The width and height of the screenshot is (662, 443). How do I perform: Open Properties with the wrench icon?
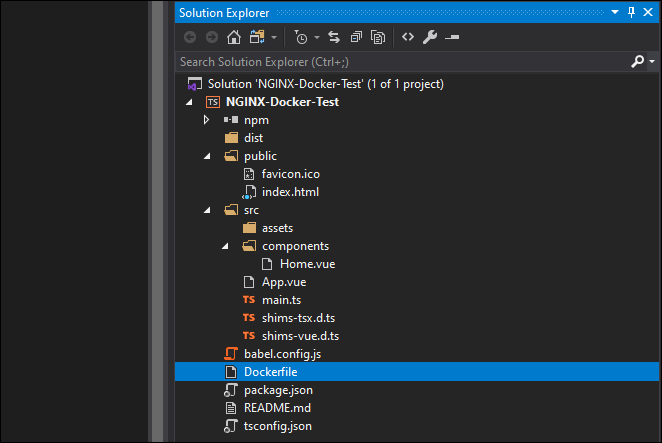coord(430,37)
